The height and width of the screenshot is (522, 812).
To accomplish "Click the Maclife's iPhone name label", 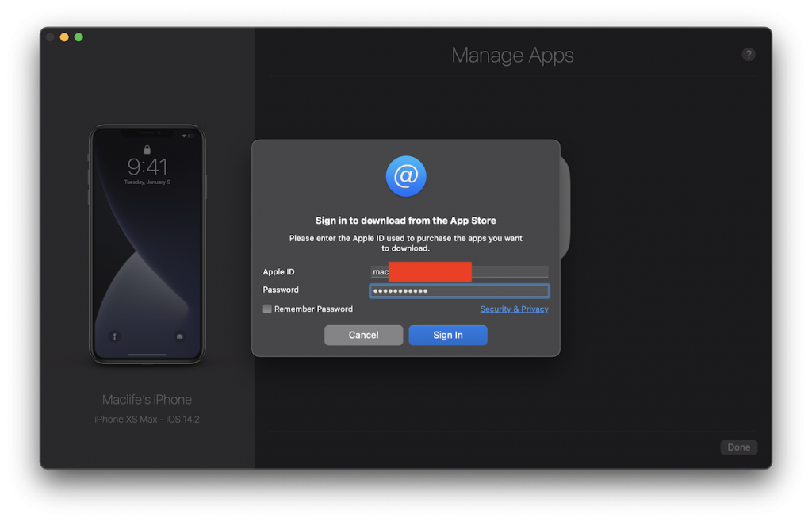I will click(147, 399).
